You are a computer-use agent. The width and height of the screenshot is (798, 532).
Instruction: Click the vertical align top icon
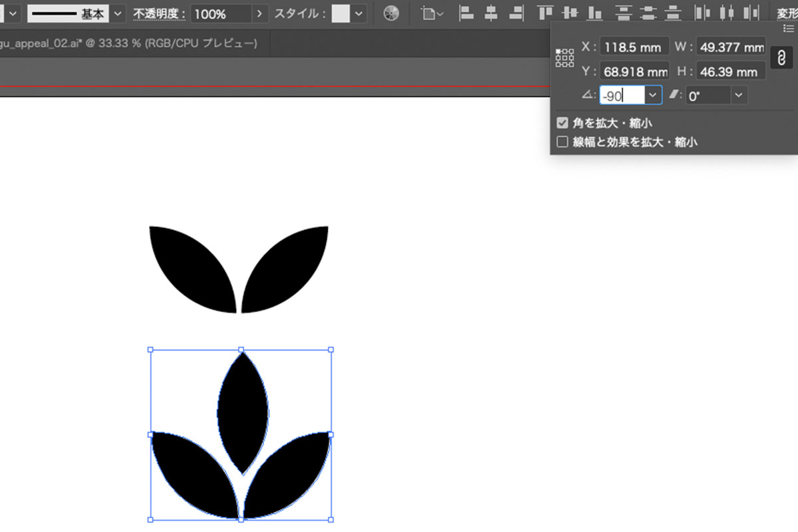(546, 13)
